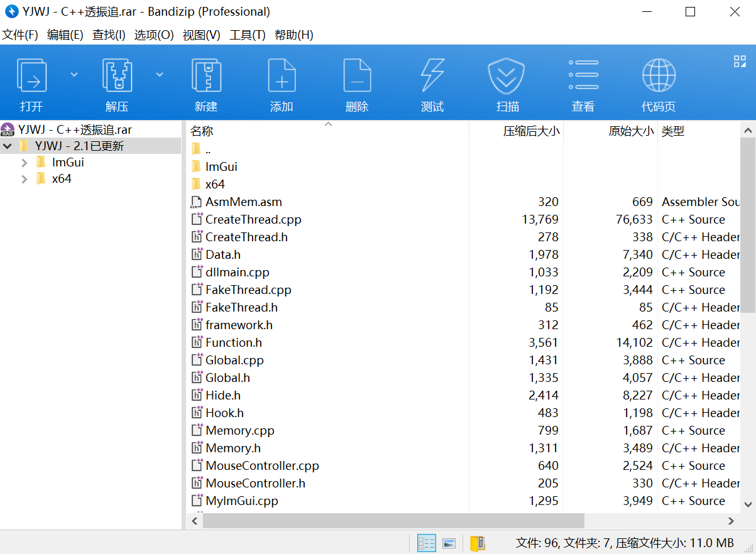Click the archive folder icon in status bar
The image size is (756, 554).
tap(478, 543)
